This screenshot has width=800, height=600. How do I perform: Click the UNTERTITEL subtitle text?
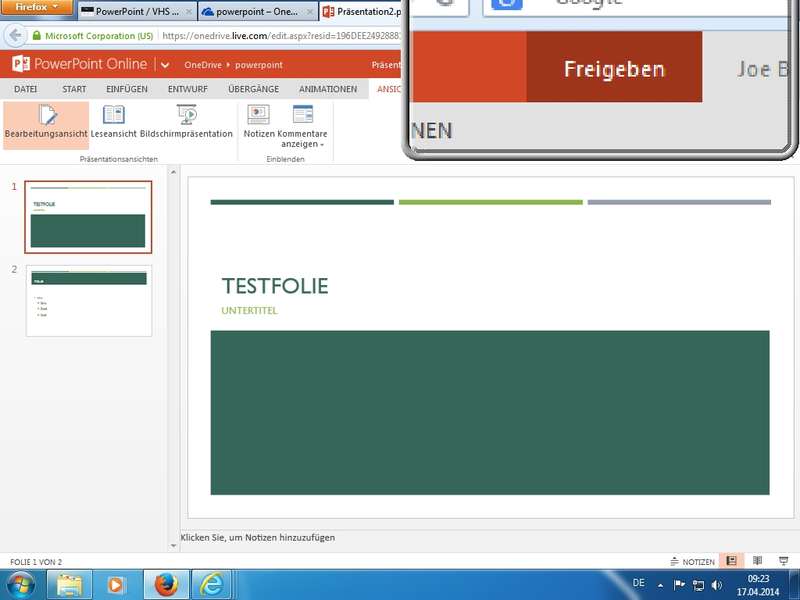(x=249, y=310)
